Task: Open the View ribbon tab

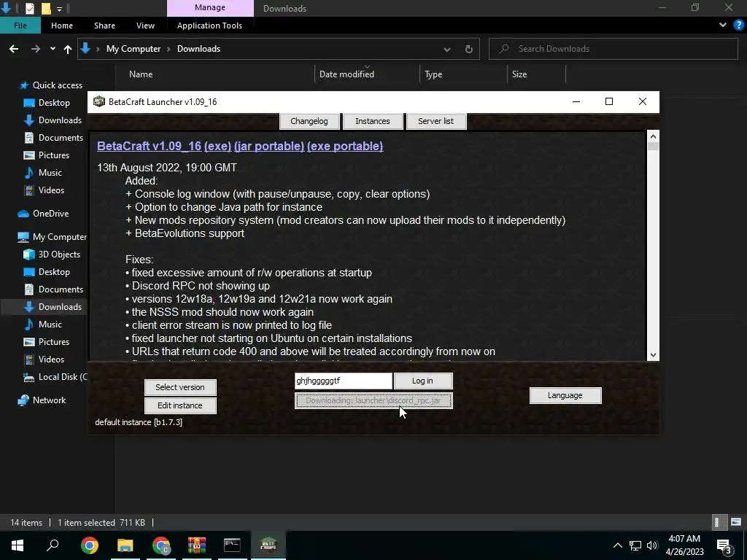Action: (x=145, y=26)
